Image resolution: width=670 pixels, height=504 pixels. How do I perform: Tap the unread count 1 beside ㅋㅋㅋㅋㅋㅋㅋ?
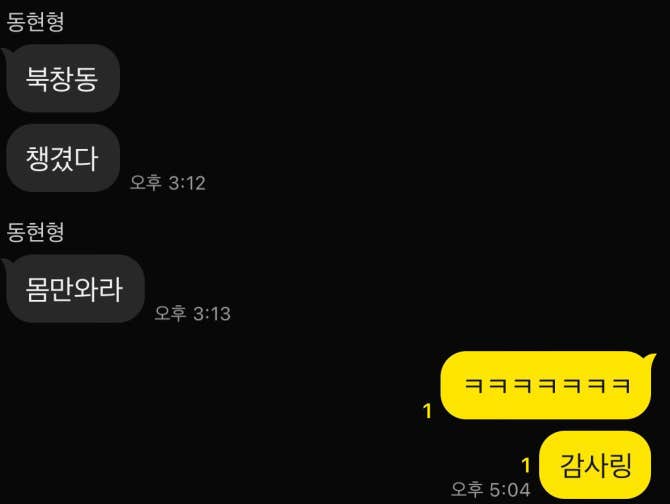click(427, 411)
